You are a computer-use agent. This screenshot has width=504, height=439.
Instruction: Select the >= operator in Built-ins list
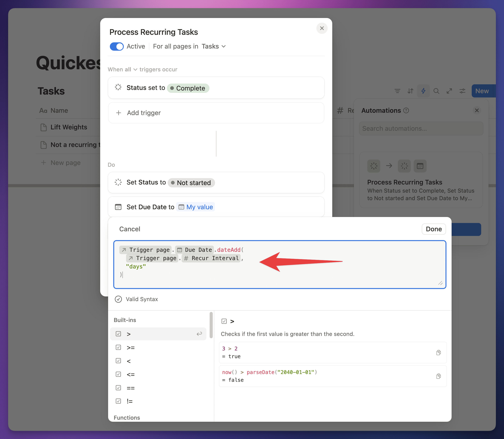click(158, 347)
